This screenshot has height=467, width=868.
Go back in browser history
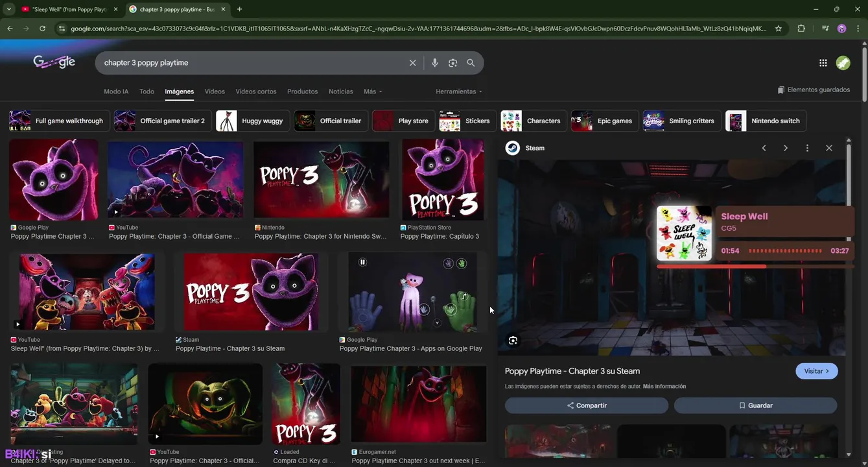[x=10, y=29]
